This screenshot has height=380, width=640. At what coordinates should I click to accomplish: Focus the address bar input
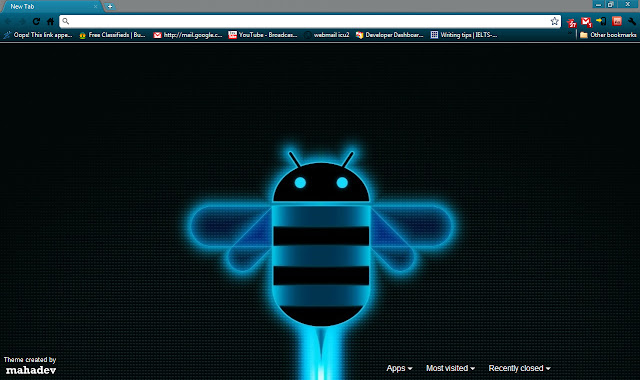[x=309, y=21]
